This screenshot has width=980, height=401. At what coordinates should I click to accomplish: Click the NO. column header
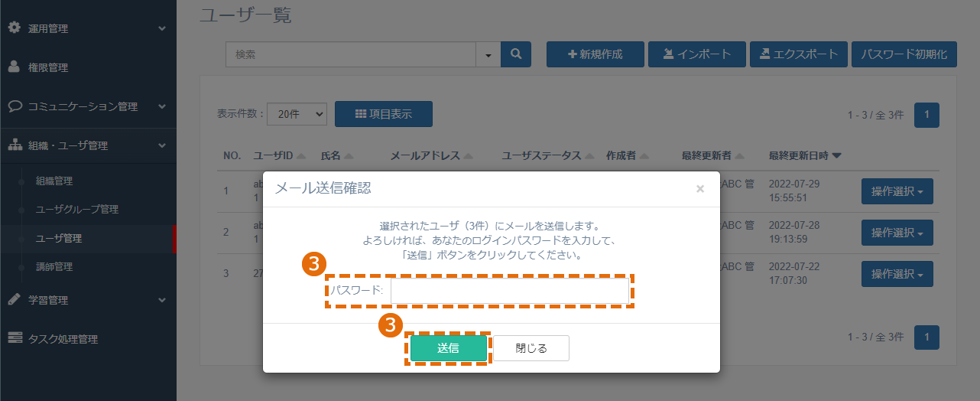tap(232, 155)
